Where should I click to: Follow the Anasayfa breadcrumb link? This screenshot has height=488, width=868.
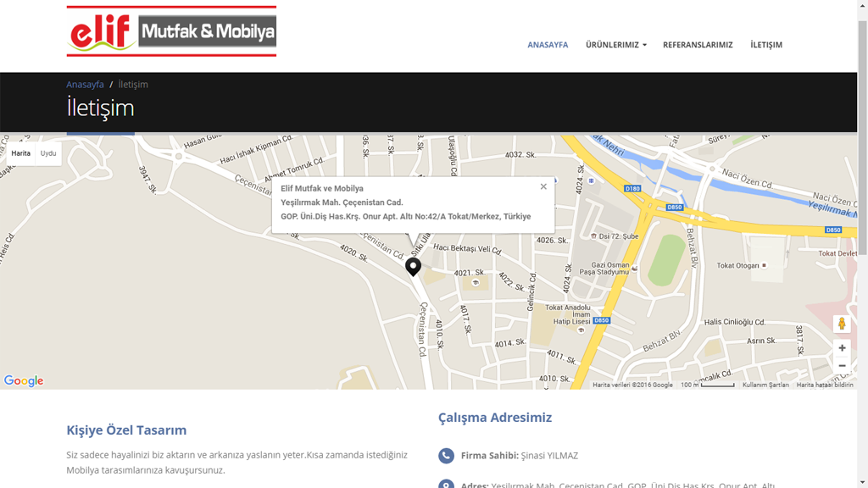click(86, 85)
